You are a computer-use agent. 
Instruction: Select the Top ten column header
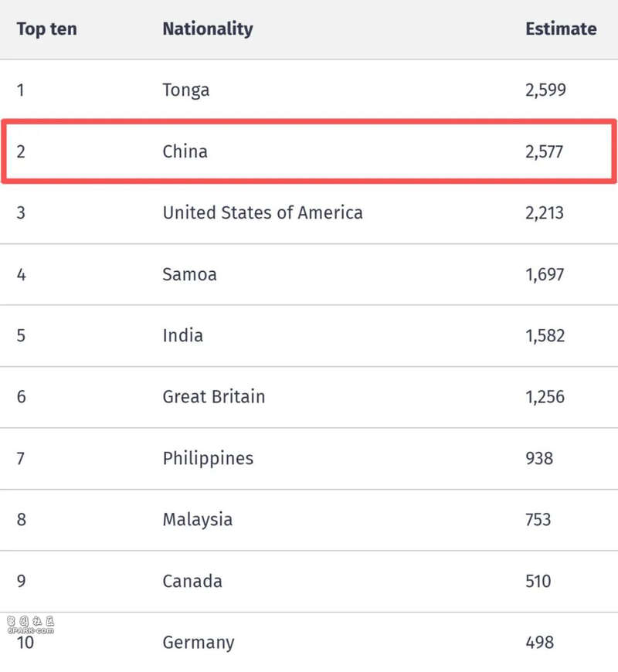(x=47, y=29)
